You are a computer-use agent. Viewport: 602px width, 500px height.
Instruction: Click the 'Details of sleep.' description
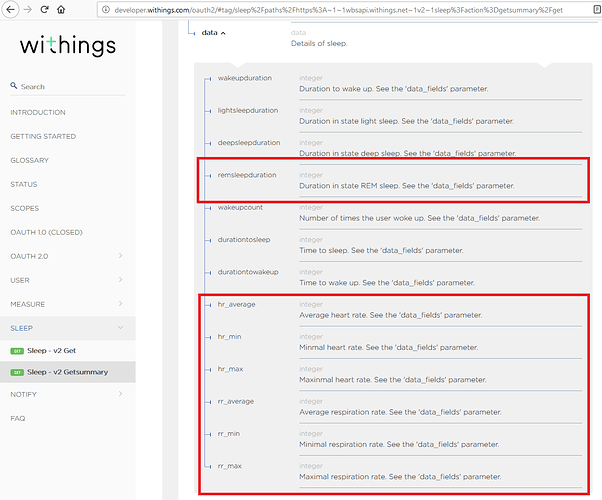coord(319,43)
